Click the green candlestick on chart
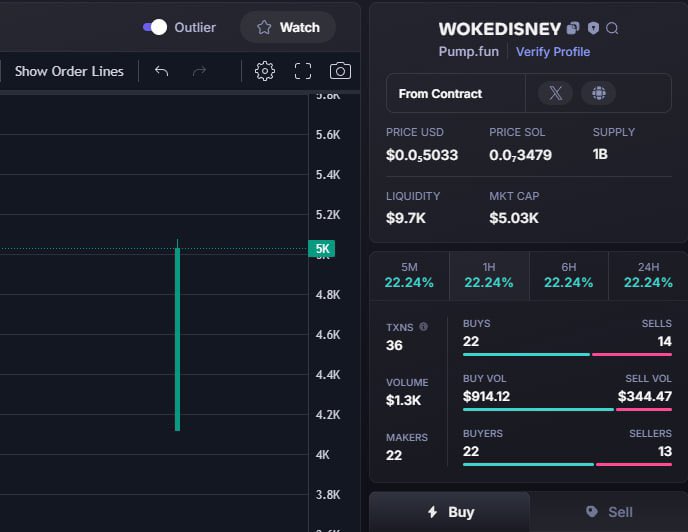The width and height of the screenshot is (688, 532). click(x=177, y=339)
